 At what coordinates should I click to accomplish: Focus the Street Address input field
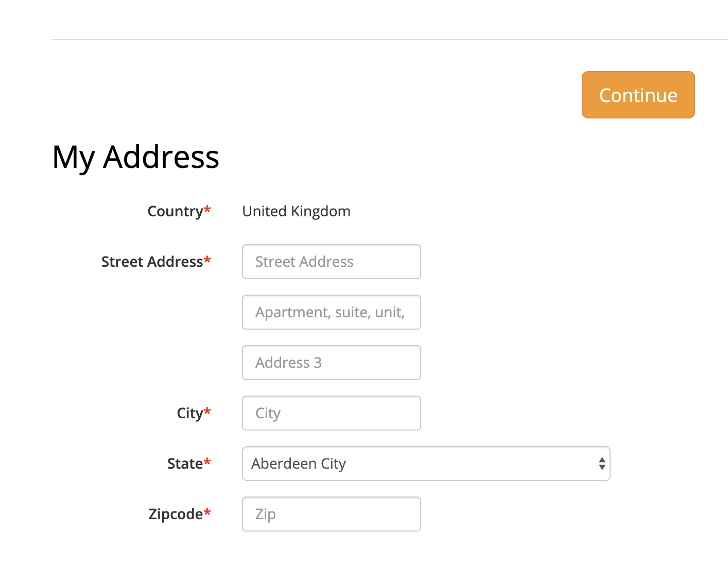coord(331,262)
